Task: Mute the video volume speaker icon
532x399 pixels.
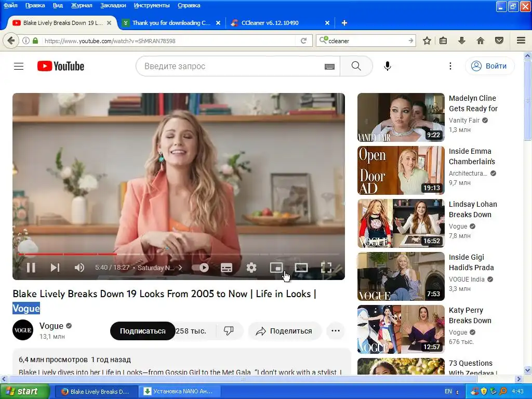Action: pos(79,268)
